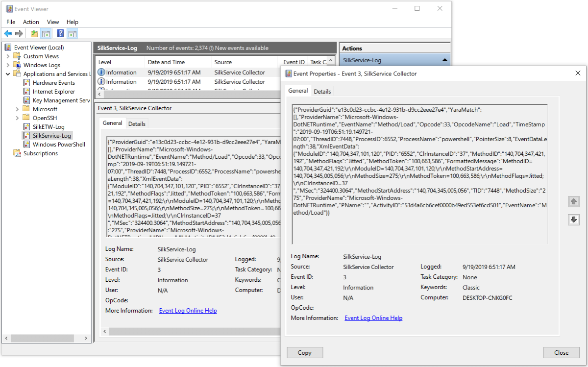The width and height of the screenshot is (588, 367).
Task: Open the Help icon in the toolbar
Action: coord(60,34)
